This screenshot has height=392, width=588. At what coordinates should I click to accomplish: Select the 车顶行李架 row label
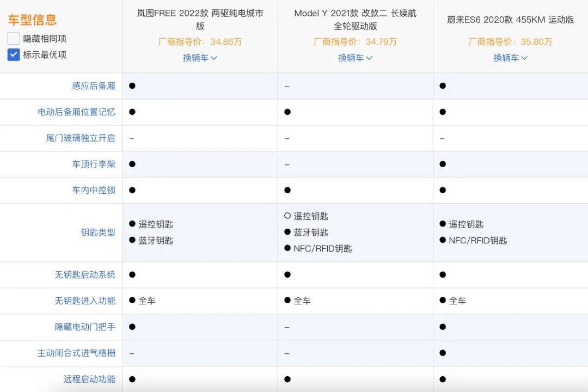(x=94, y=164)
